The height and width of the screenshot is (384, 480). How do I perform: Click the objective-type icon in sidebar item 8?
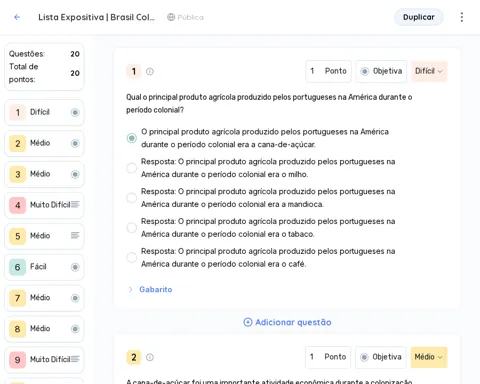75,329
